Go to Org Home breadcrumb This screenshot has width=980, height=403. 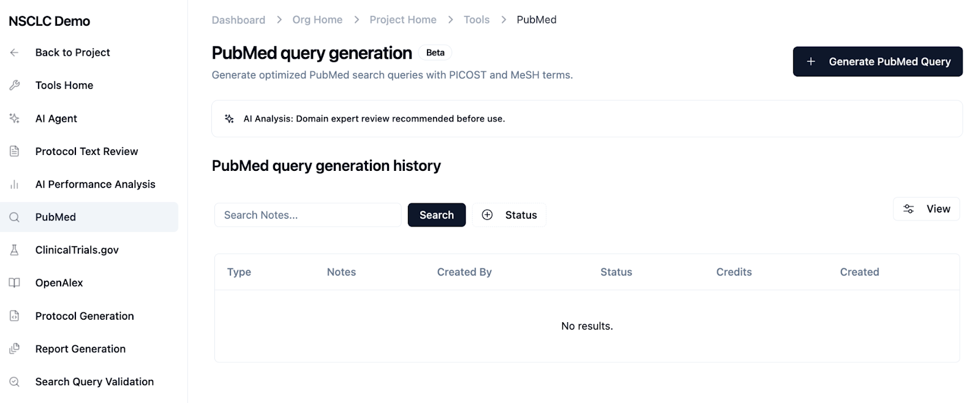(317, 20)
